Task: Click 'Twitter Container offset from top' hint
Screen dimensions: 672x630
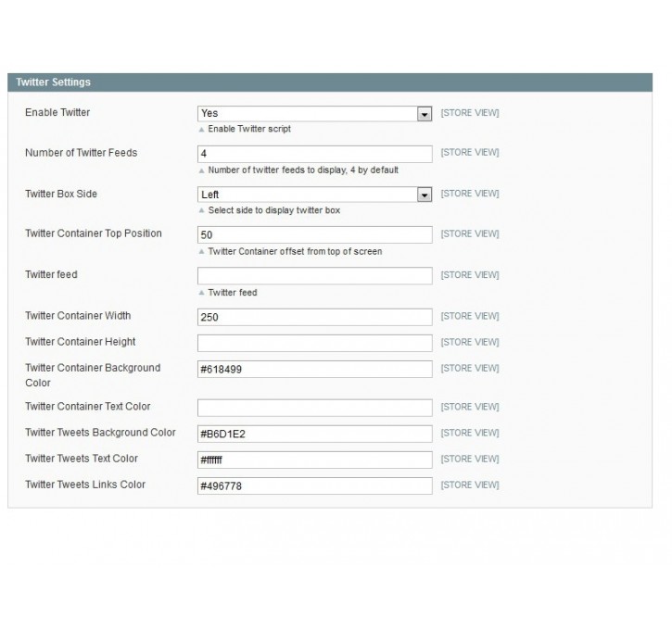Action: click(x=295, y=251)
